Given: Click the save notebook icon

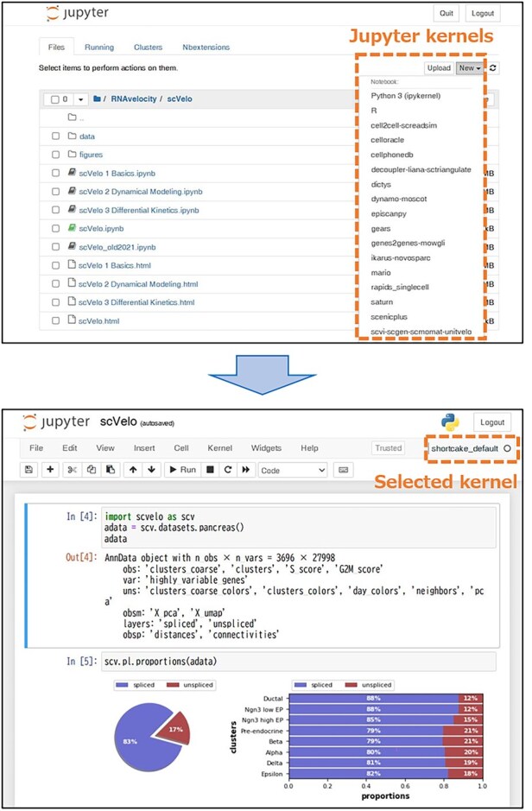Looking at the screenshot, I should 29,470.
